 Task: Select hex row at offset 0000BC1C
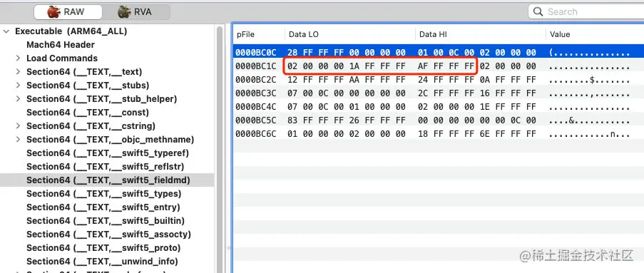click(x=439, y=66)
